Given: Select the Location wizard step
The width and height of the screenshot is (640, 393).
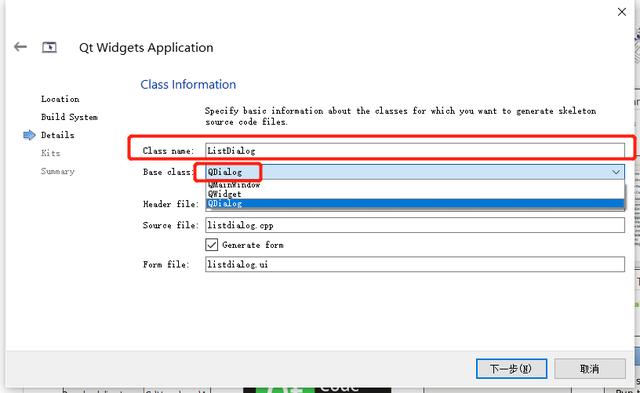Looking at the screenshot, I should [x=60, y=99].
